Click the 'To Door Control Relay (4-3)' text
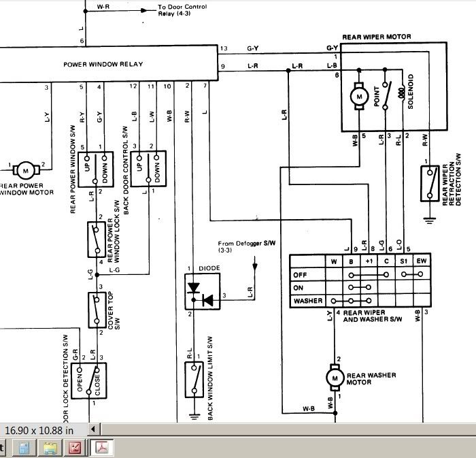Image resolution: width=476 pixels, height=458 pixels. (183, 11)
